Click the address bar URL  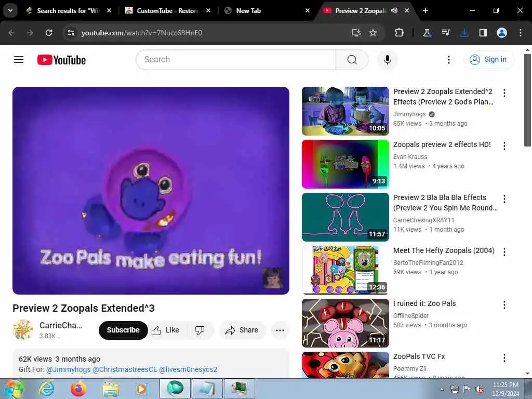[x=141, y=33]
